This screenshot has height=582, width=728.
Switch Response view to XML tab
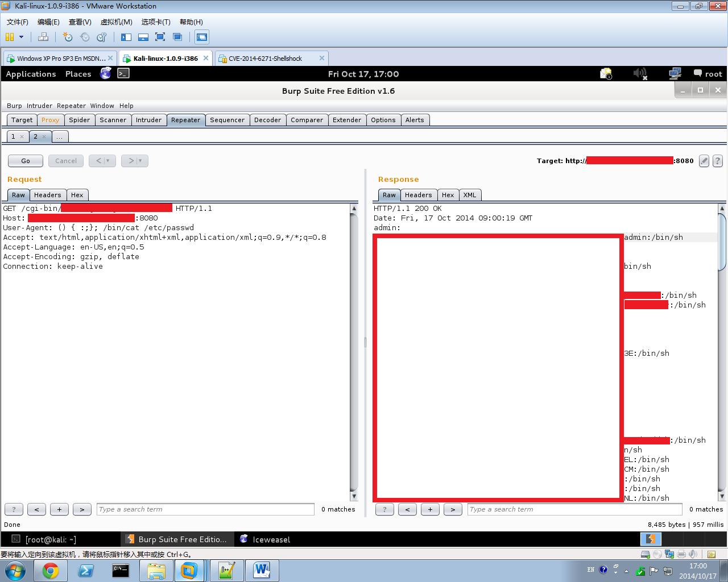pyautogui.click(x=470, y=195)
